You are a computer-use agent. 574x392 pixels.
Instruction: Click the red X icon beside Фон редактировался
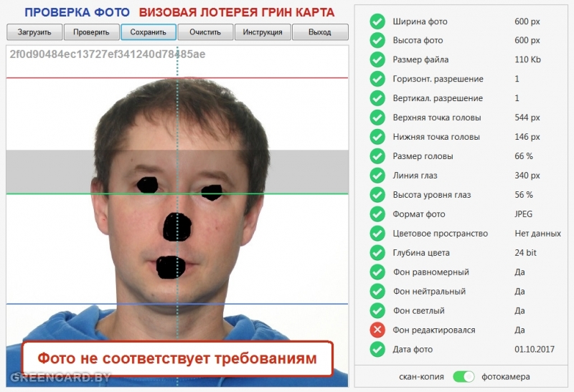(377, 330)
